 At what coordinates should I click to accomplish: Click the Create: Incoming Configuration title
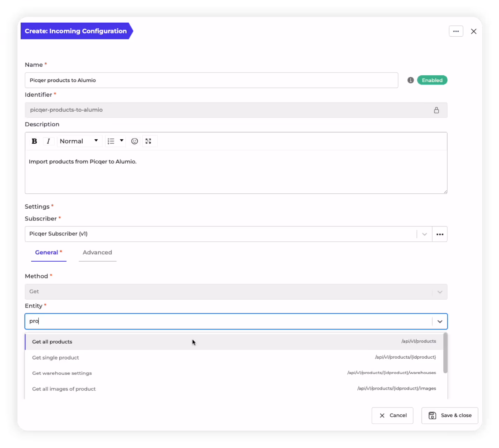click(x=76, y=31)
